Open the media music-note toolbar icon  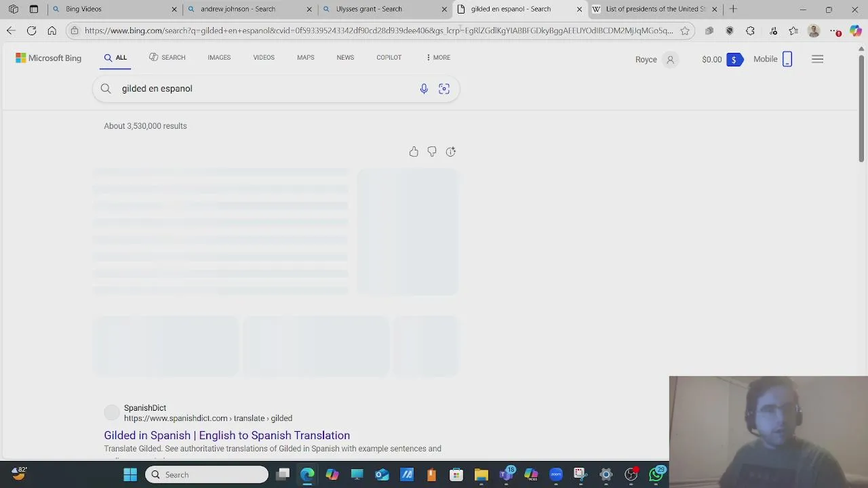[x=774, y=30]
